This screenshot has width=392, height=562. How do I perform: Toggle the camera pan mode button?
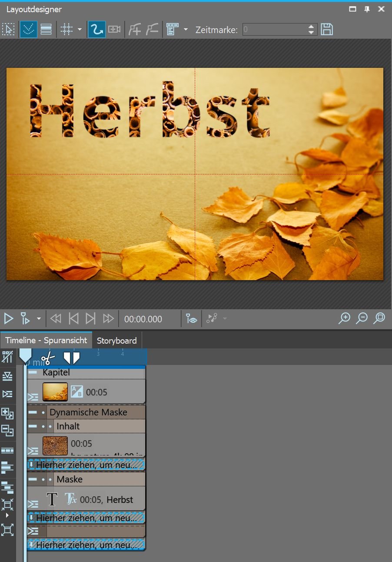pyautogui.click(x=114, y=30)
